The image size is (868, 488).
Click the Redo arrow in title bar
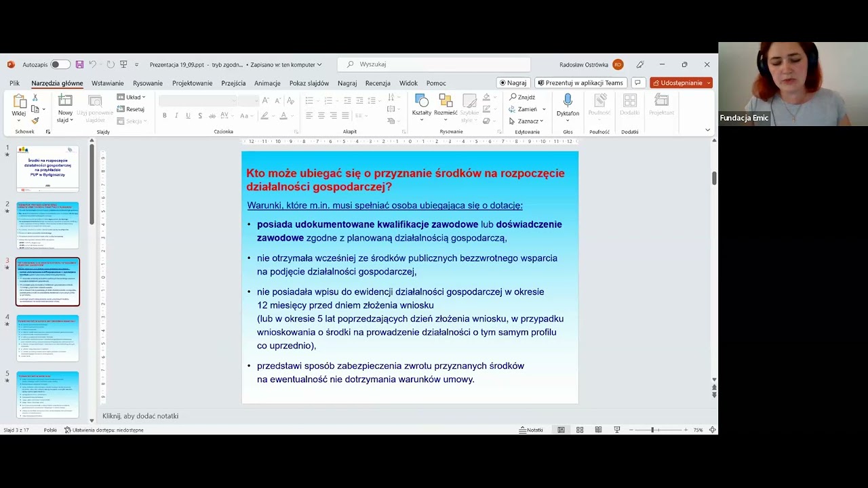pos(110,64)
